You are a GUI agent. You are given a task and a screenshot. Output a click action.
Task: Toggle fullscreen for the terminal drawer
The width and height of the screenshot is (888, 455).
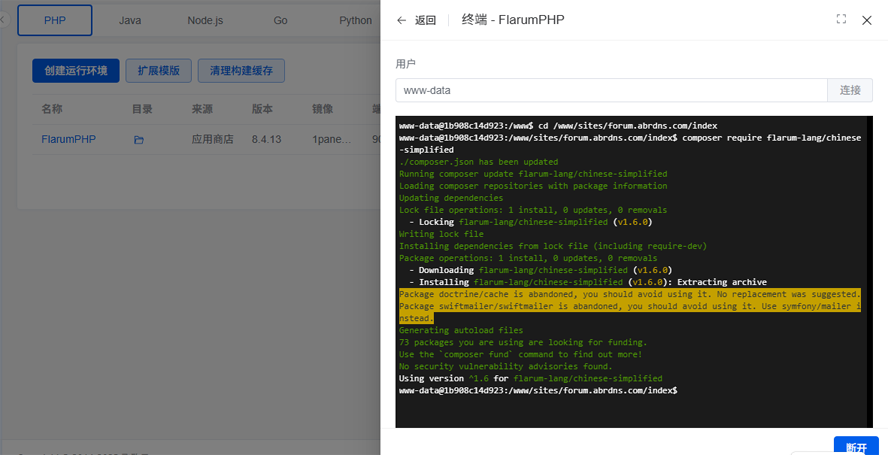click(x=841, y=19)
